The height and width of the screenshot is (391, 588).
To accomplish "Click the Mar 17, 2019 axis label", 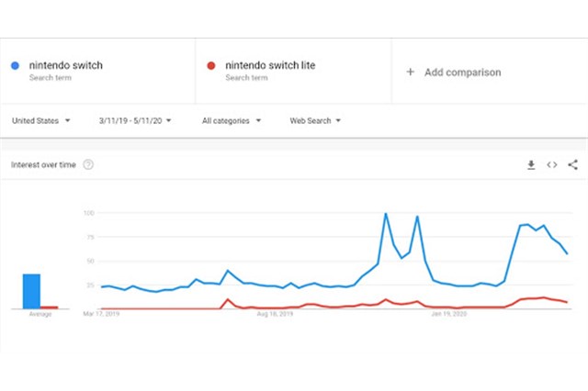I will [101, 315].
